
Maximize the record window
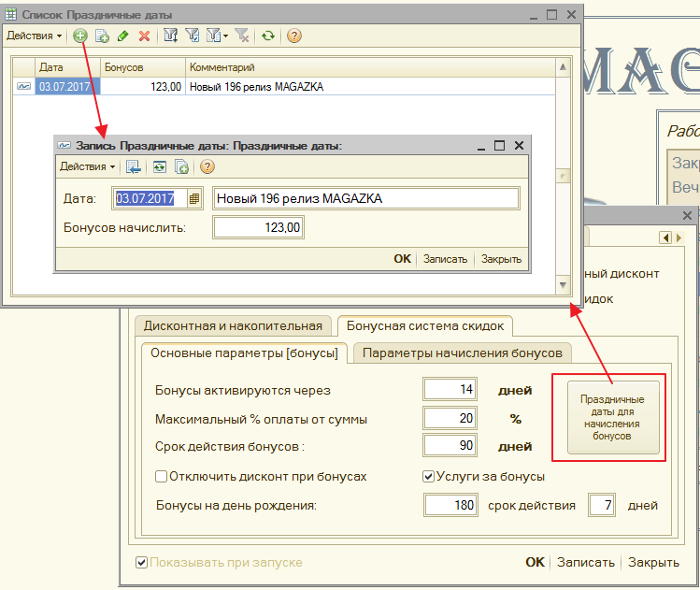click(499, 146)
